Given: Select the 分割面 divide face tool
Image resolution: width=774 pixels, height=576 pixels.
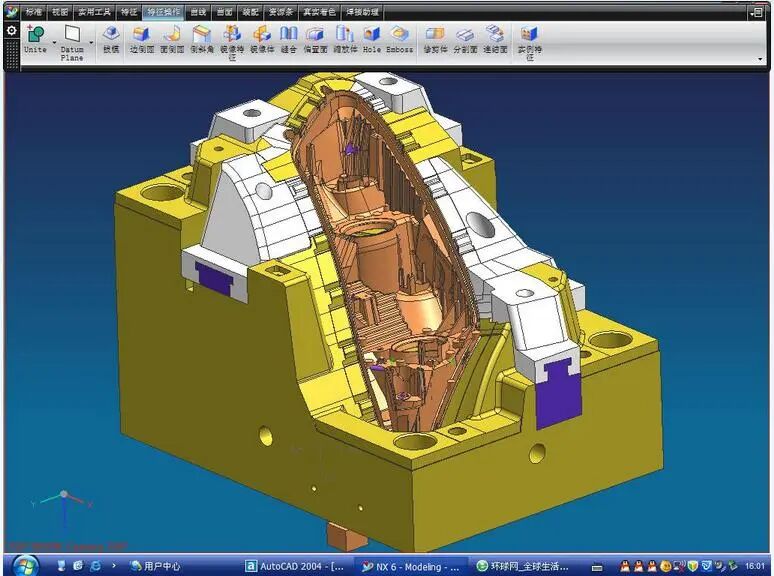Looking at the screenshot, I should coord(465,39).
